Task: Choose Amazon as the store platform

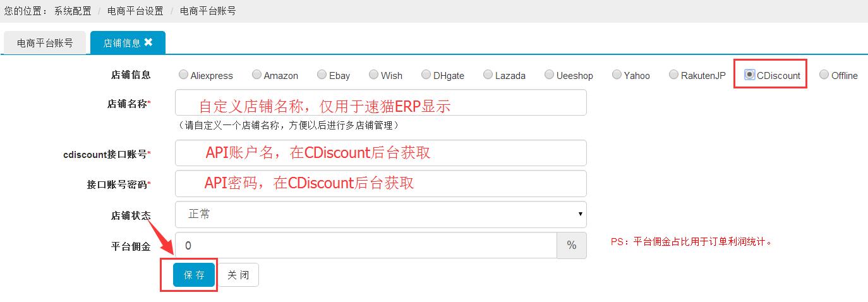Action: [256, 75]
